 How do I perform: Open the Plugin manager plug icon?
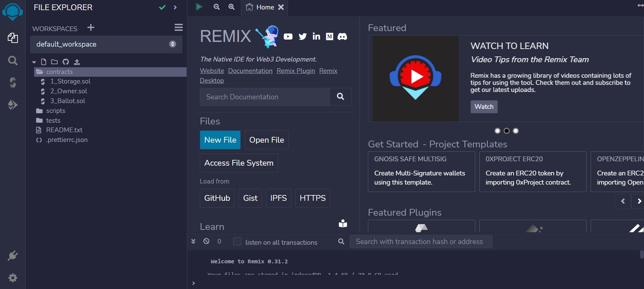13,256
